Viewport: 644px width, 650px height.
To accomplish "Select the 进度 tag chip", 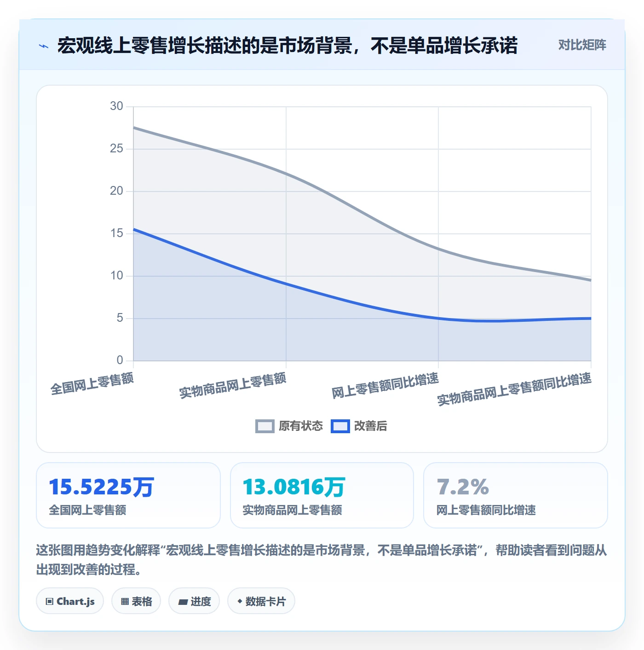I will pyautogui.click(x=194, y=601).
